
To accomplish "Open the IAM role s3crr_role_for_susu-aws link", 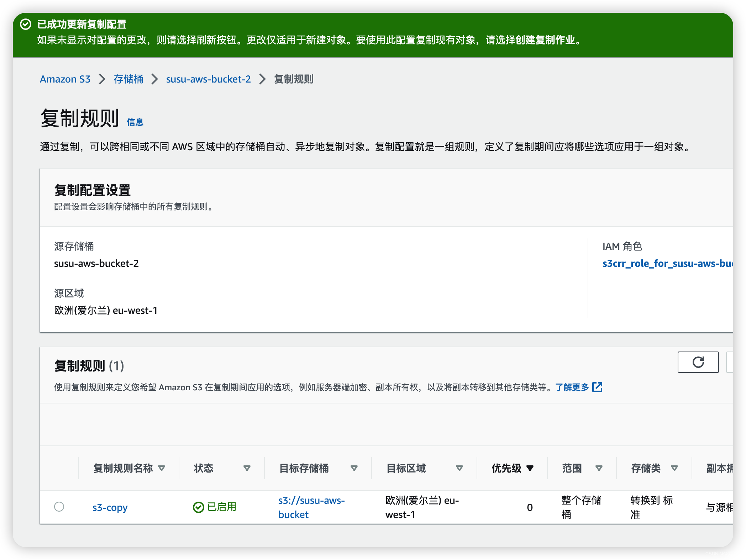I will coord(668,263).
